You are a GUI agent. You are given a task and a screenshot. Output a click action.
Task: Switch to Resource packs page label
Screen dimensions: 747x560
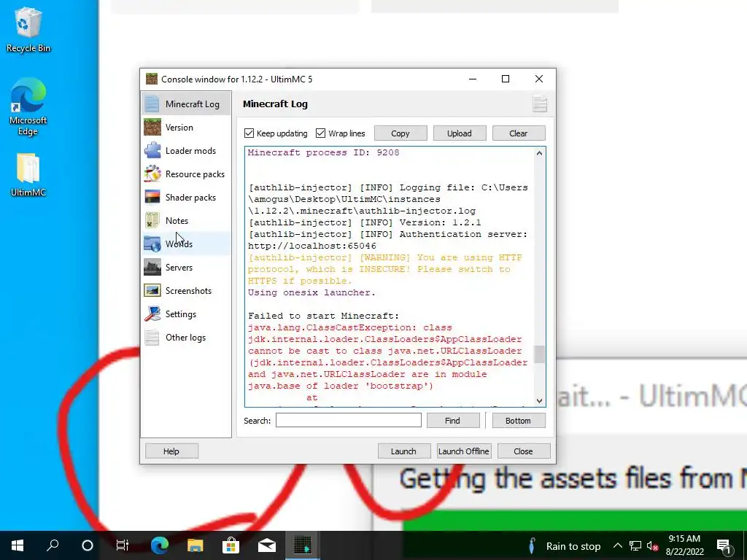tap(195, 174)
